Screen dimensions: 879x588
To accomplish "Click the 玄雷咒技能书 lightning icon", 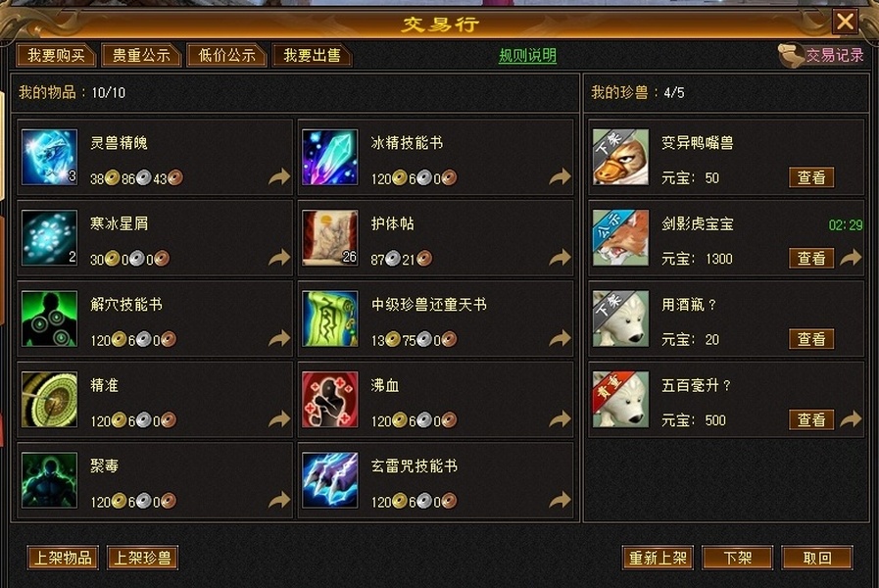I will tap(329, 480).
